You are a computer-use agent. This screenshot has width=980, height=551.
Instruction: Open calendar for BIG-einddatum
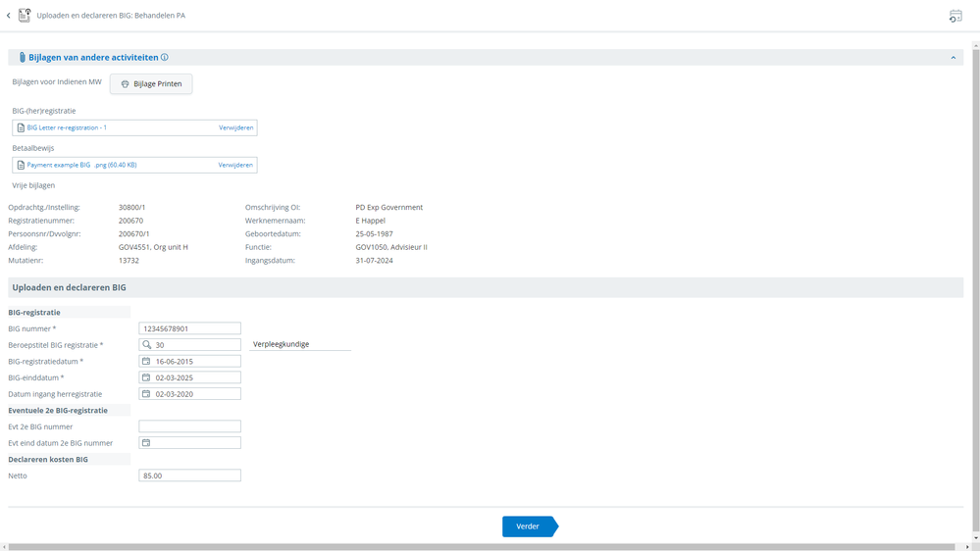coord(146,377)
